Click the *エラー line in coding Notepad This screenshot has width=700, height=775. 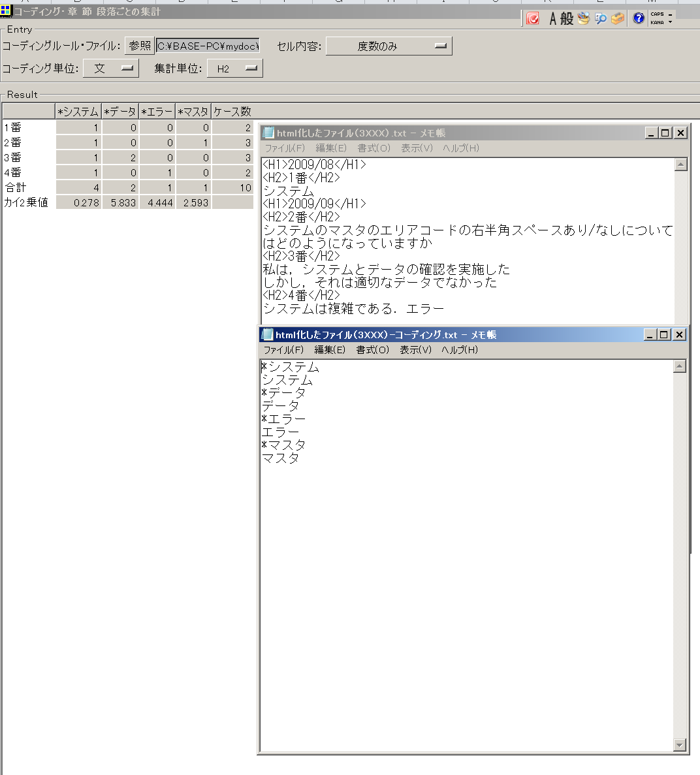tap(283, 419)
